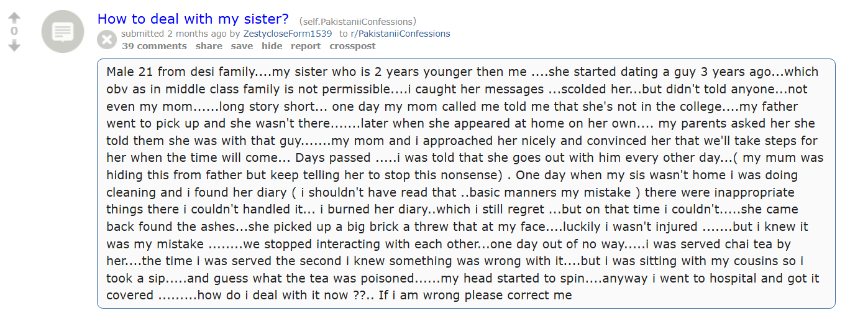The height and width of the screenshot is (318, 868).
Task: Save the post using the save link
Action: click(x=242, y=46)
